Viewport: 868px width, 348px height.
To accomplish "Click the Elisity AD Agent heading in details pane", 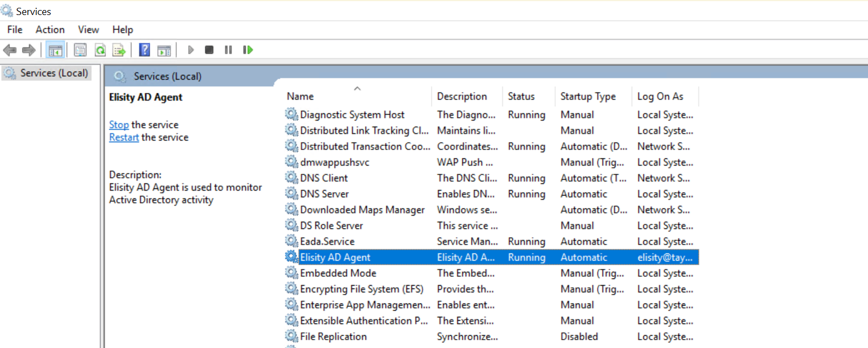I will (146, 97).
